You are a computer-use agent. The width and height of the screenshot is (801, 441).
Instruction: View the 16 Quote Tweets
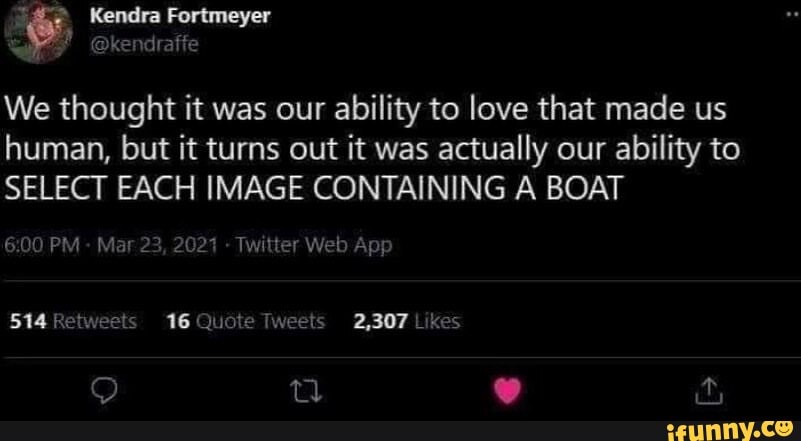point(246,321)
